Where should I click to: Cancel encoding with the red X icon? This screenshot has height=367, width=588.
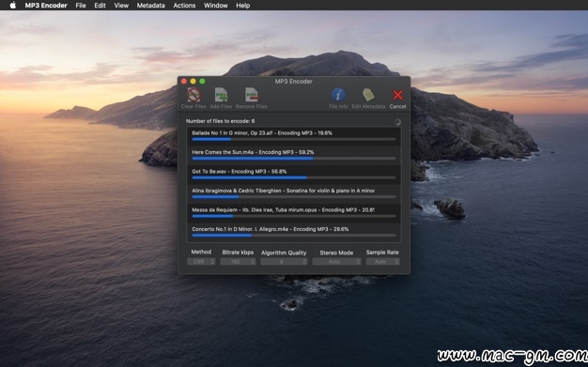click(x=397, y=95)
